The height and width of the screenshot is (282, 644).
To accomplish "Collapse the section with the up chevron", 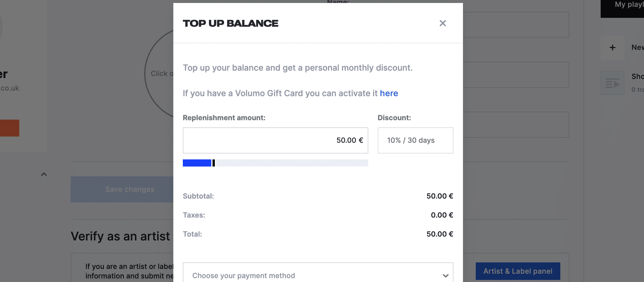I will pyautogui.click(x=44, y=174).
